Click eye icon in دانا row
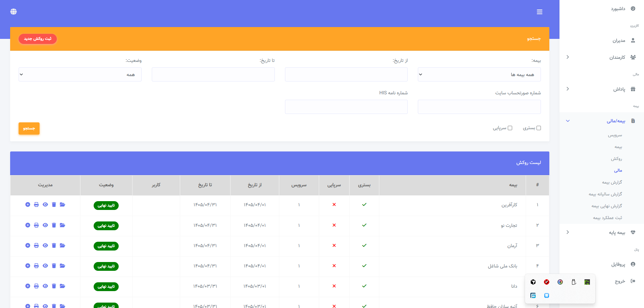Screen dimensions: 644x308 (45, 286)
